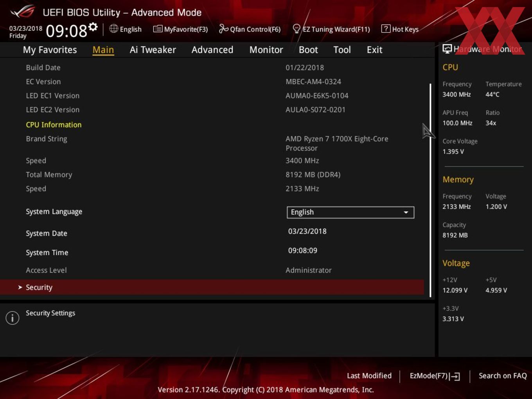Click the 09:08 clock display
The image size is (532, 399).
coord(66,31)
